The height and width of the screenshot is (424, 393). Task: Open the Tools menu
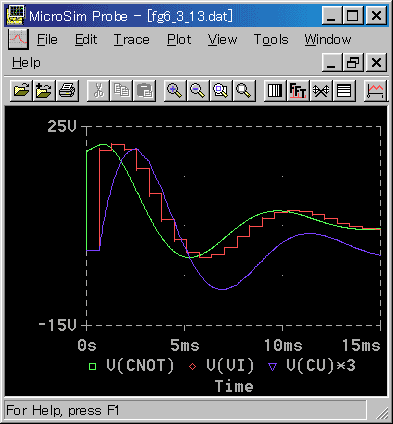(271, 40)
